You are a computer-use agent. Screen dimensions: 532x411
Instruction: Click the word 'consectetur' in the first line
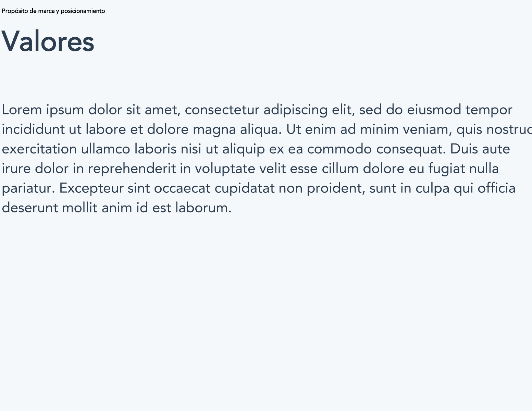point(222,110)
